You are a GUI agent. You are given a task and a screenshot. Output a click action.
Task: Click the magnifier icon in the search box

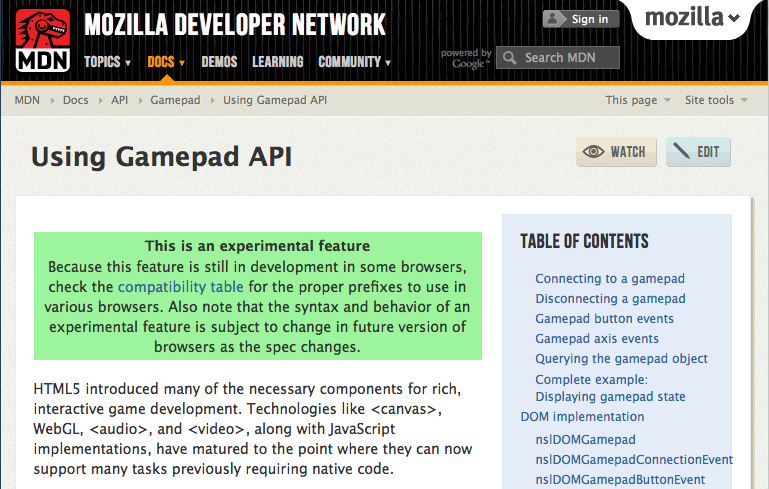click(510, 58)
